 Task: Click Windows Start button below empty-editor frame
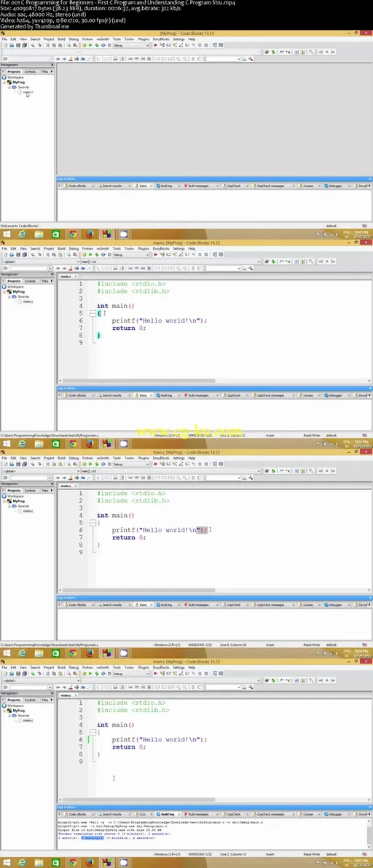point(6,234)
